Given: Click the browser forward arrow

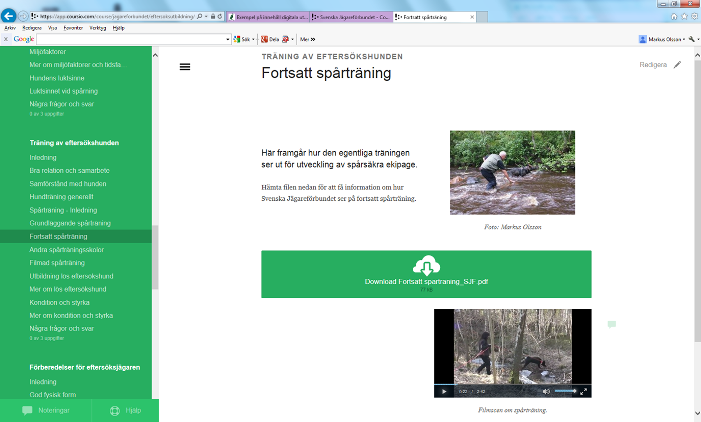Looking at the screenshot, I should tap(23, 16).
